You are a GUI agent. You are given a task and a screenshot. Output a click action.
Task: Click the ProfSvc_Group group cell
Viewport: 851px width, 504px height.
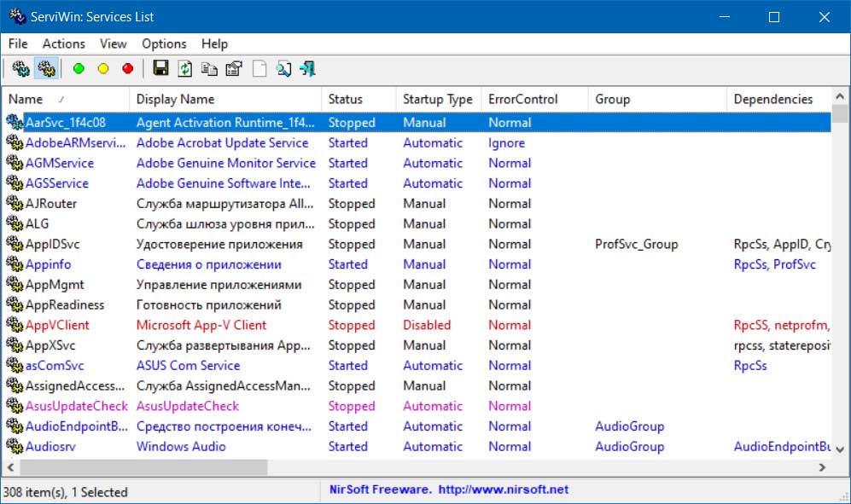(x=637, y=244)
